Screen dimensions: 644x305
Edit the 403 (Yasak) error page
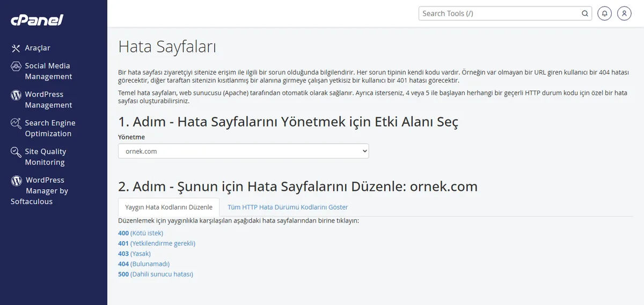tap(134, 254)
